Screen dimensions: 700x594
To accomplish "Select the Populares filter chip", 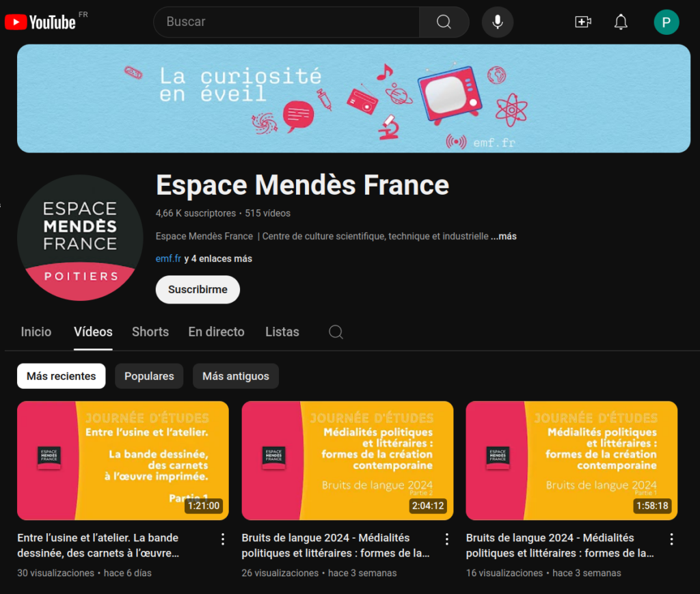I will (x=149, y=376).
